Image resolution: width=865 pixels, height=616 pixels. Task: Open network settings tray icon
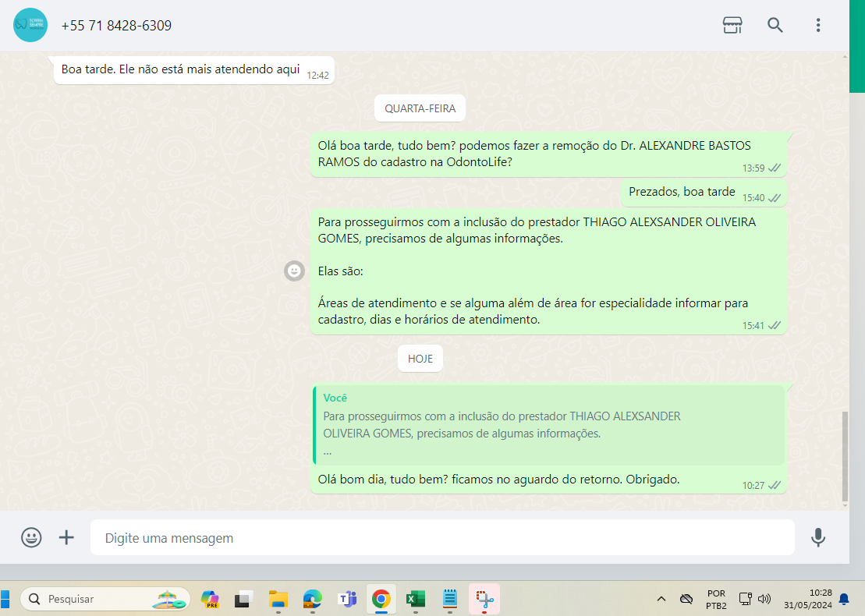[746, 599]
